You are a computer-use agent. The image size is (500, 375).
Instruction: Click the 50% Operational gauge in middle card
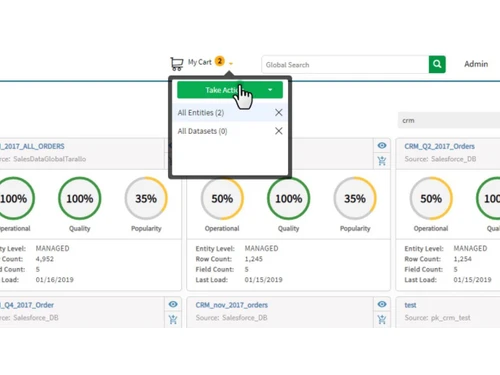(222, 198)
